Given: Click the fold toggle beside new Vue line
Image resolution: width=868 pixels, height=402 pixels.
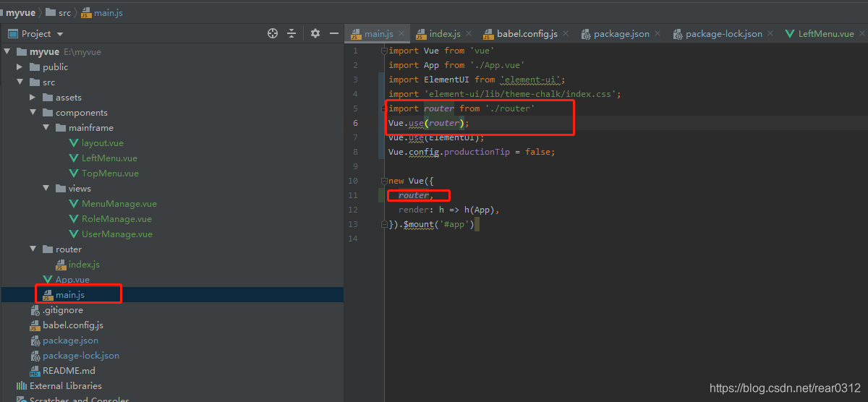Looking at the screenshot, I should click(384, 181).
